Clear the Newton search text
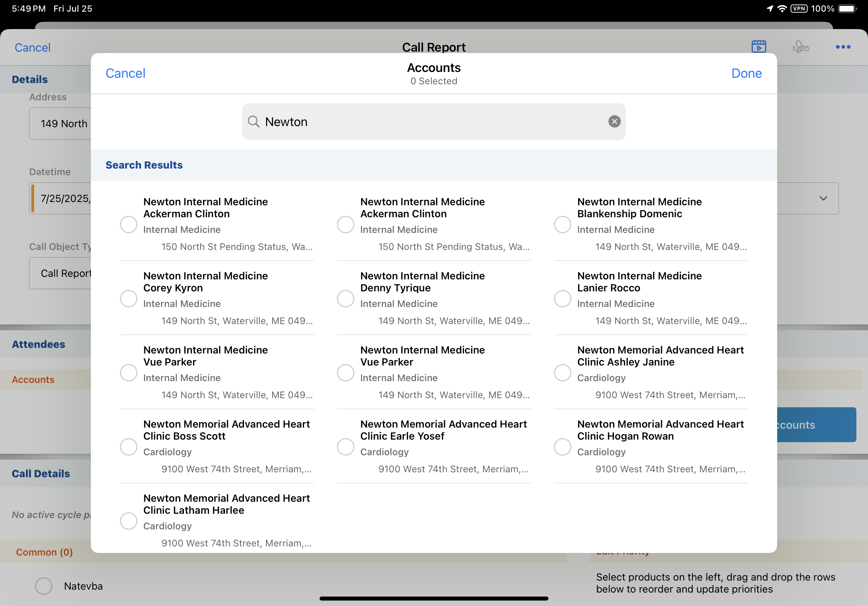868x606 pixels. (x=614, y=121)
